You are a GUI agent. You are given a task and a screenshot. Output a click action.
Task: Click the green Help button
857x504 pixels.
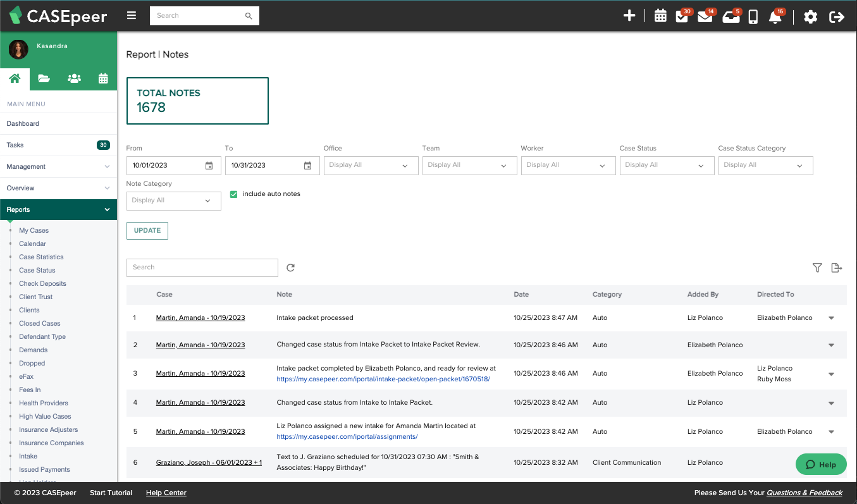coord(821,465)
